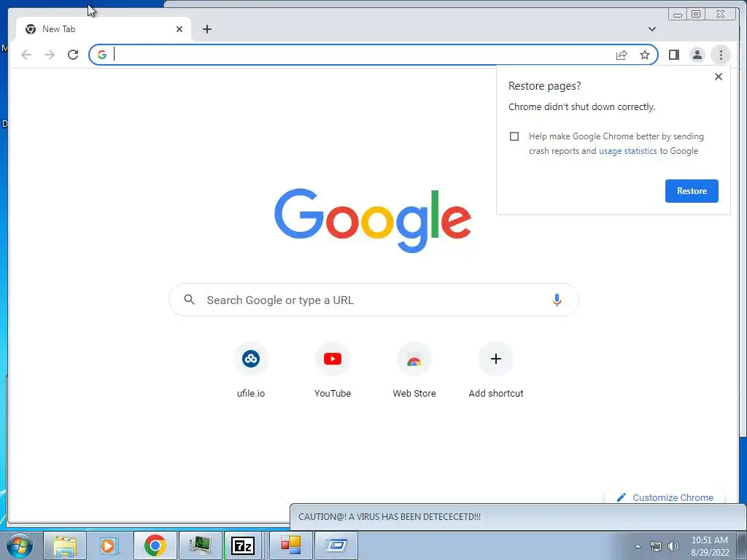Expand the tab search chevron
The width and height of the screenshot is (747, 560).
pyautogui.click(x=651, y=29)
